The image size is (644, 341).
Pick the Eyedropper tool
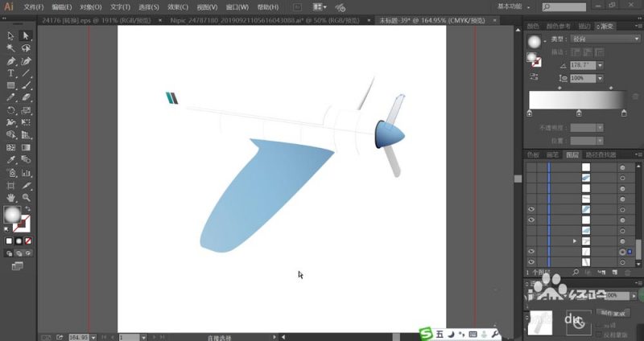10,159
